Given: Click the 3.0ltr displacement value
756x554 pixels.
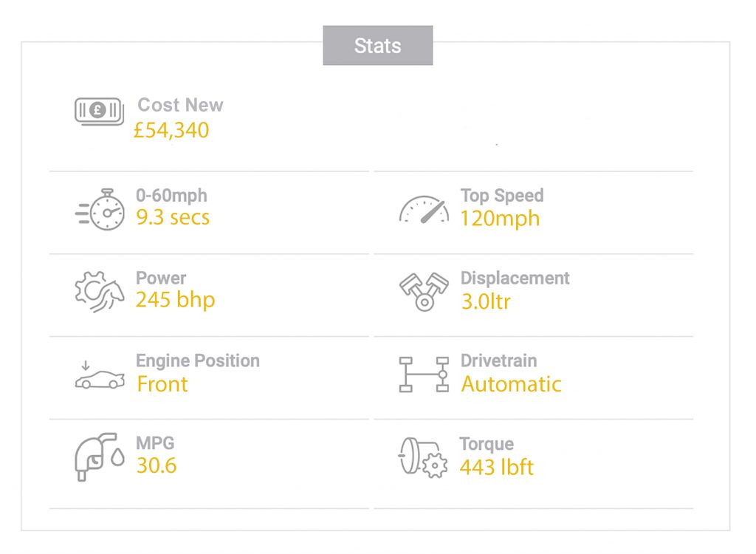Looking at the screenshot, I should [x=486, y=301].
